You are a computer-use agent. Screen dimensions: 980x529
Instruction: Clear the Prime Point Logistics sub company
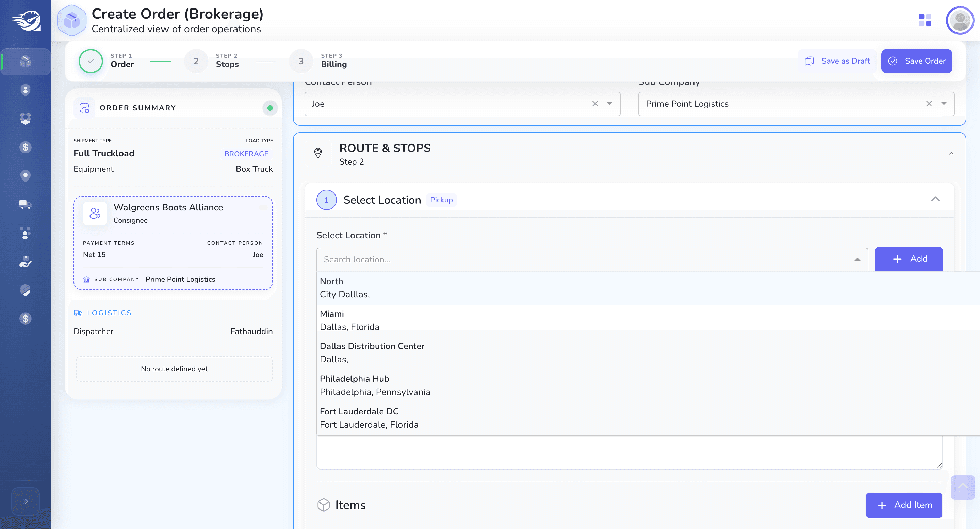point(929,104)
